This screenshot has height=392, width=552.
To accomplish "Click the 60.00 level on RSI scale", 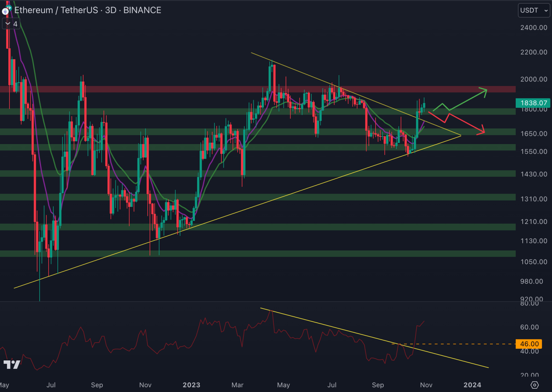I will (x=529, y=327).
